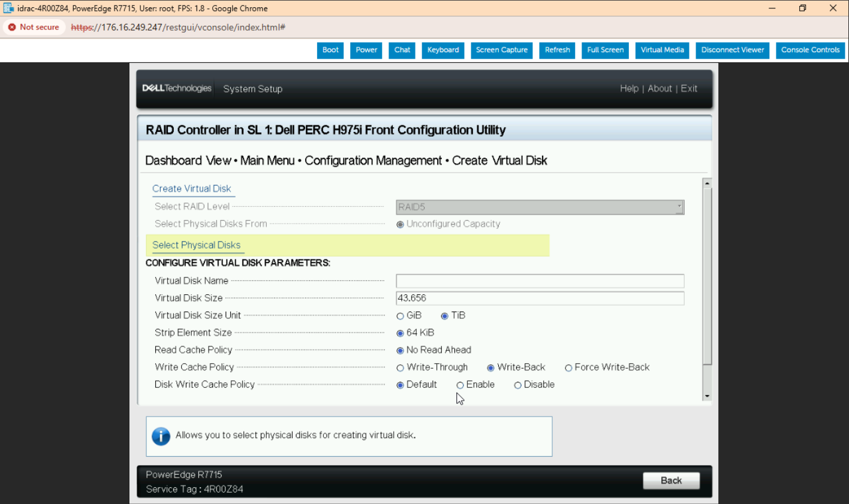Screen dimensions: 849x504
Task: Click scroll down arrow in settings list
Action: 707,396
